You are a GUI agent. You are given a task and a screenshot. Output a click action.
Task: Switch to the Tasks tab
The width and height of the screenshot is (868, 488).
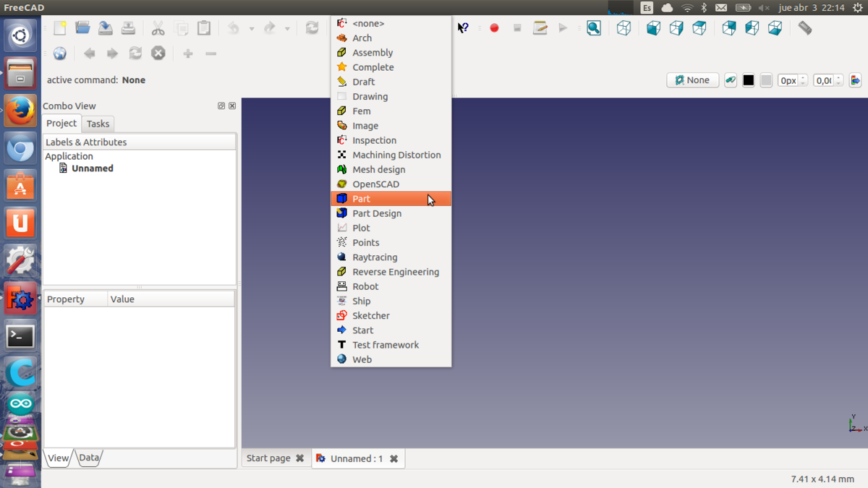(x=98, y=124)
